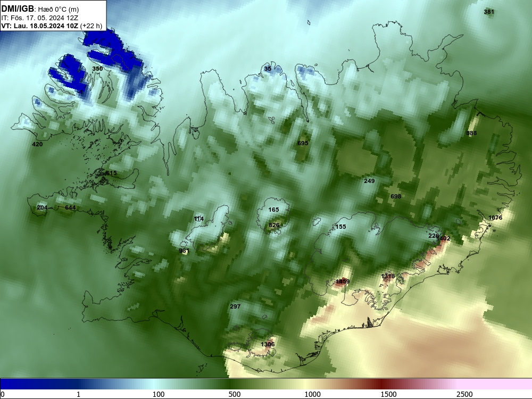Click the 1402 value label
The height and width of the screenshot is (399, 532).
[444, 238]
